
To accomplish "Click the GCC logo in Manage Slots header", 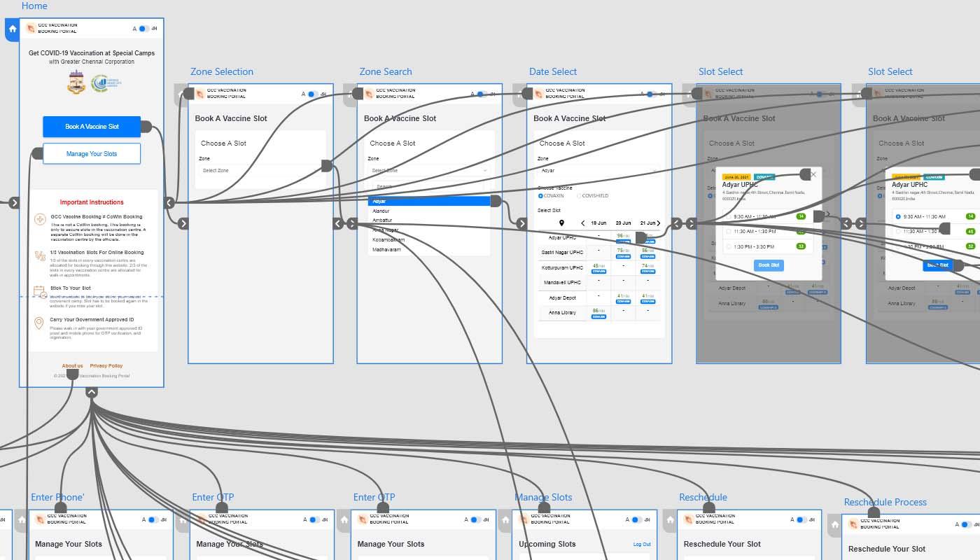I will coord(524,519).
